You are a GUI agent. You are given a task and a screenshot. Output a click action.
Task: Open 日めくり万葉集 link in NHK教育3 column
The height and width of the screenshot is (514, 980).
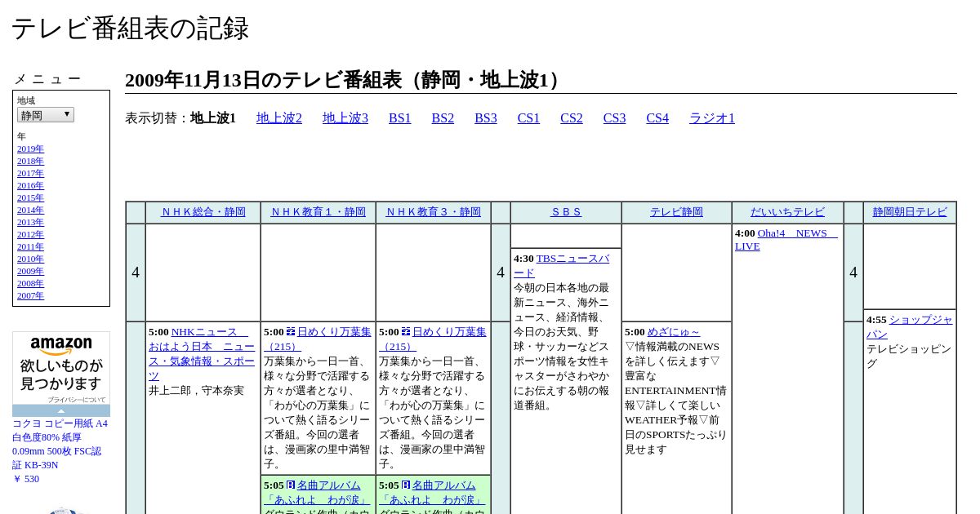click(433, 339)
